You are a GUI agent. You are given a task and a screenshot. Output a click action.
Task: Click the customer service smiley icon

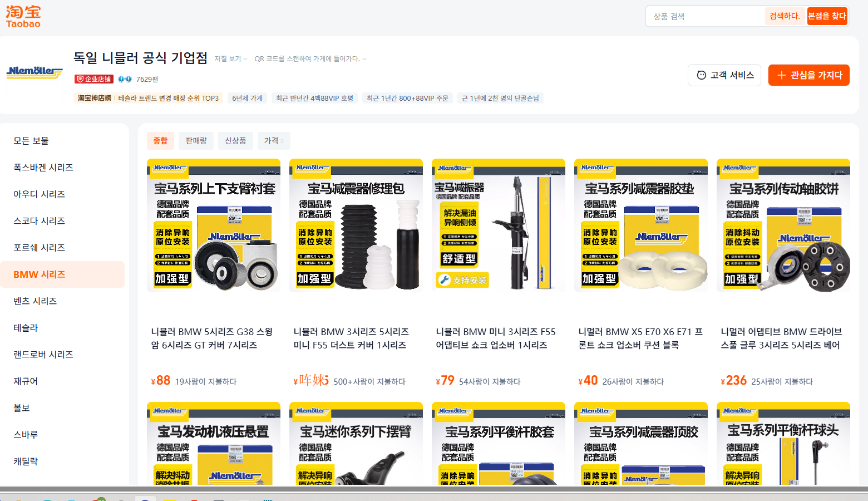pos(701,75)
